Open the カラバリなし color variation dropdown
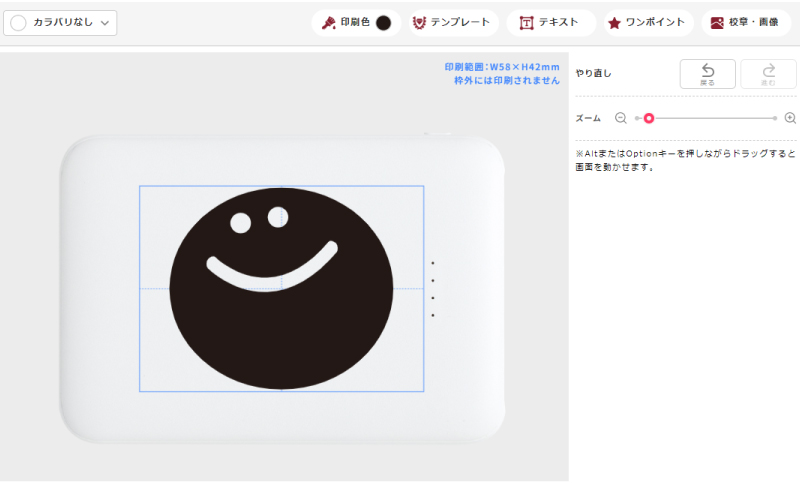Viewport: 800px width, 483px height. pos(60,23)
